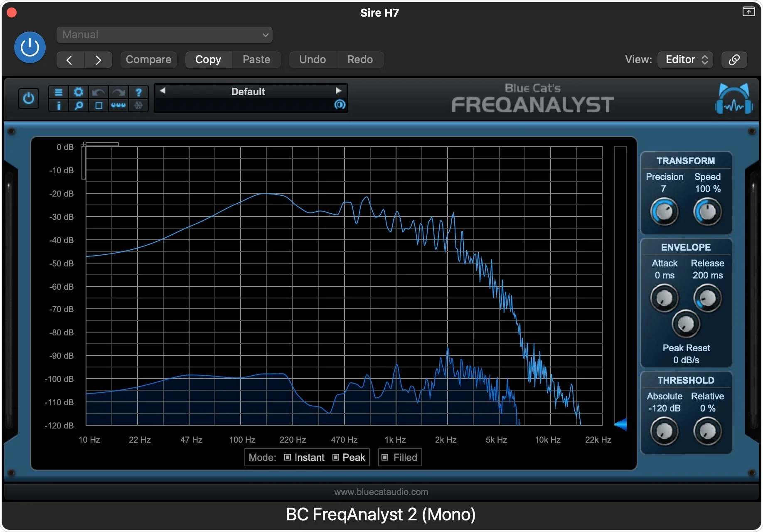Open the info 'i' icon
The height and width of the screenshot is (532, 763).
coord(59,106)
